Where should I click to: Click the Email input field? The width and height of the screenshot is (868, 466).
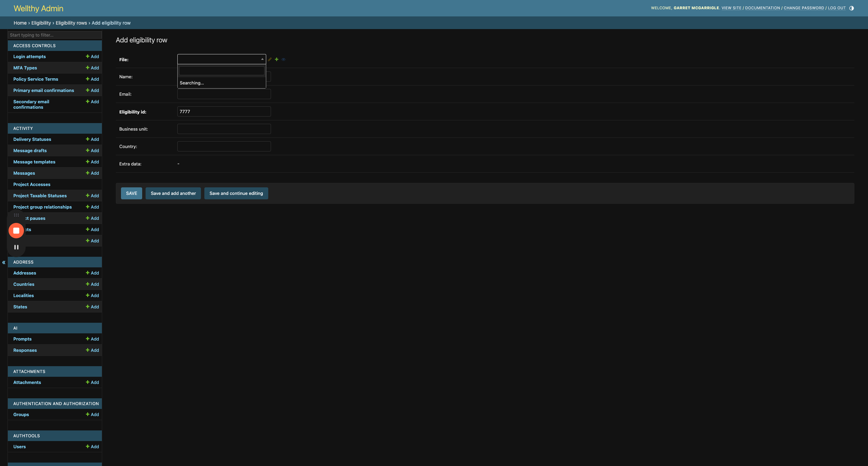click(224, 94)
